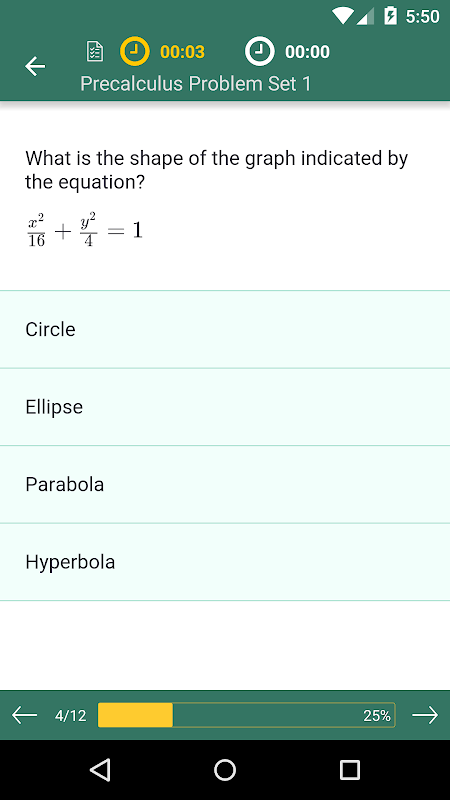Tap the Android back navigation button
450x800 pixels.
coord(100,769)
